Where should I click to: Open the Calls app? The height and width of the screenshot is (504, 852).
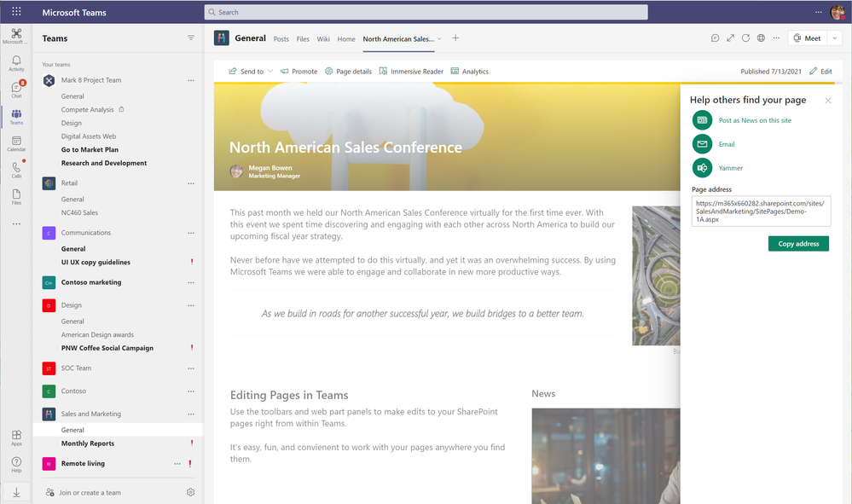(x=16, y=170)
